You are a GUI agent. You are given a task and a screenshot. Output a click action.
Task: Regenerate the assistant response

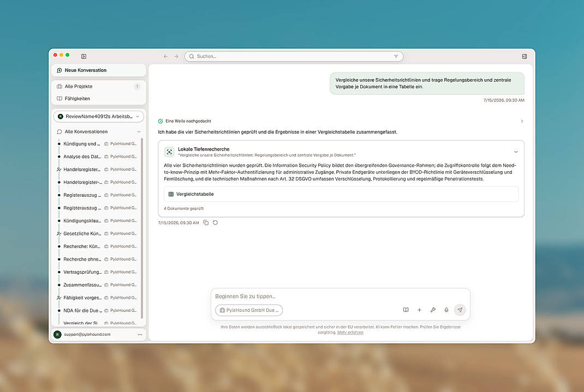[x=215, y=223]
